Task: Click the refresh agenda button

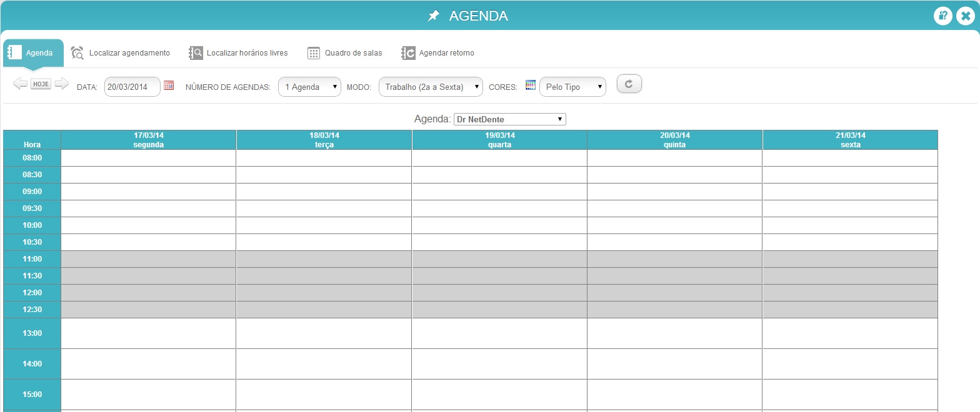Action: coord(629,84)
